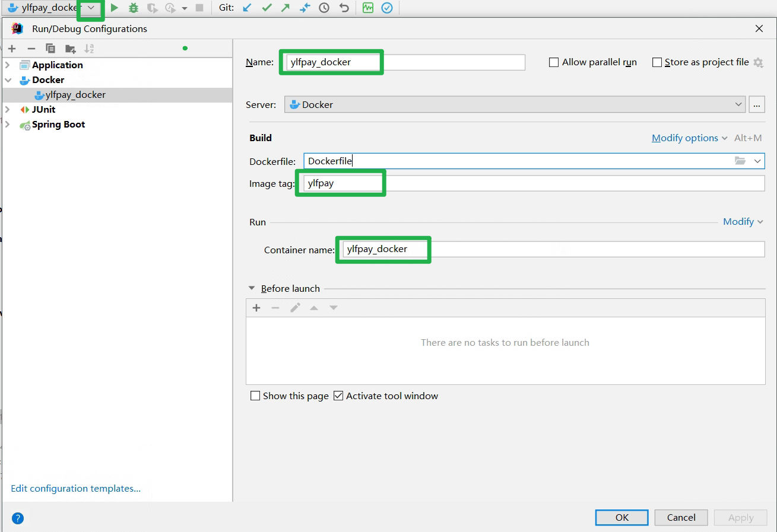
Task: Click Edit configuration templates link
Action: 75,489
